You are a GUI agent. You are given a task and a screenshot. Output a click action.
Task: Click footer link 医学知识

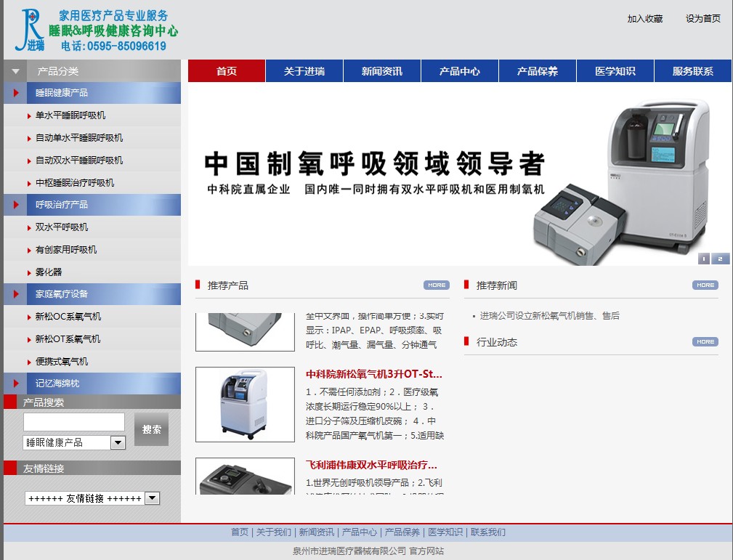point(445,532)
